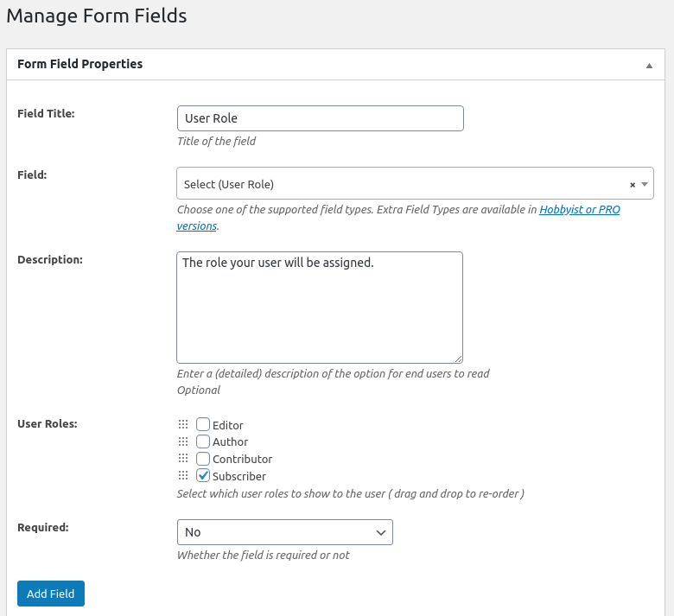Viewport: 674px width, 616px height.
Task: Click the drag handle next to Author
Action: [182, 441]
